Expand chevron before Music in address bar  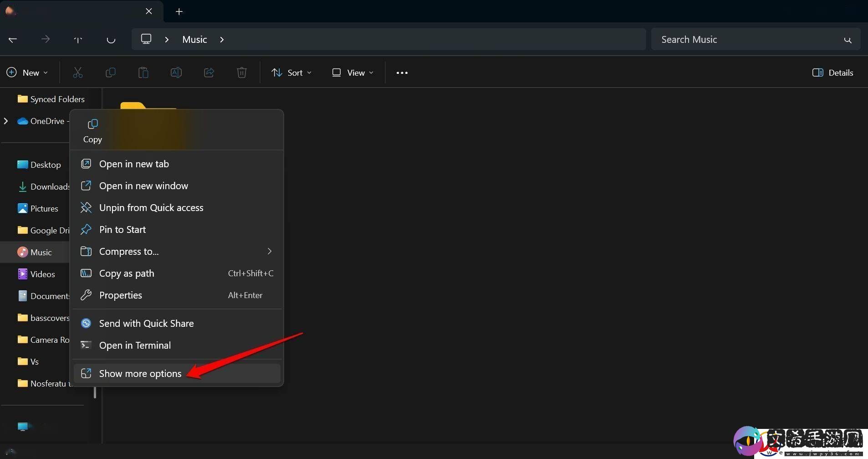[167, 40]
